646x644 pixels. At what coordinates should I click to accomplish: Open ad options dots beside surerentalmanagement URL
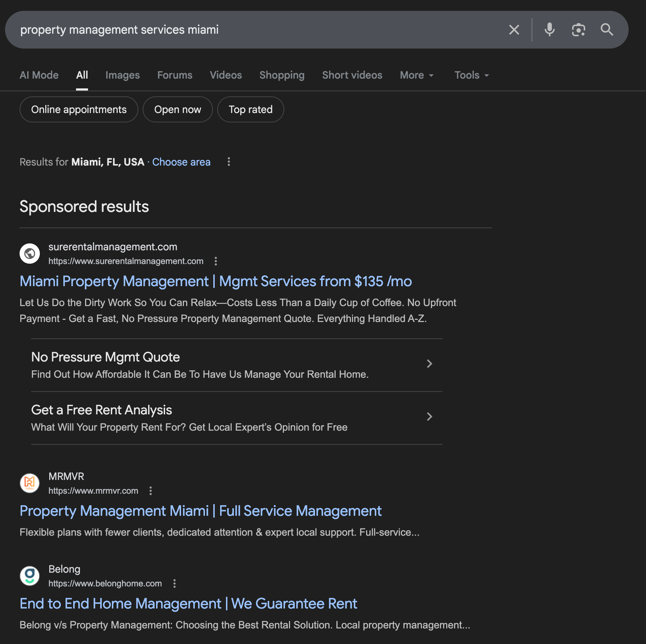[x=216, y=261]
